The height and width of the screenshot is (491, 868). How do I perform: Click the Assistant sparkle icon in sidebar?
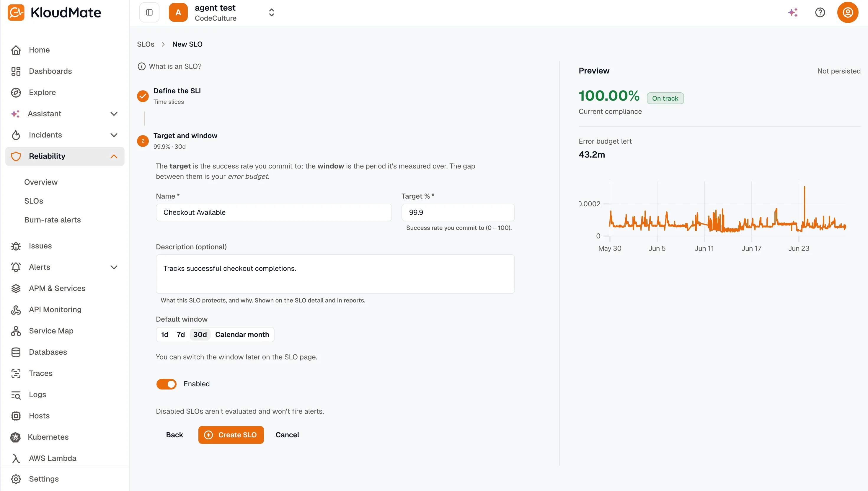tap(15, 114)
